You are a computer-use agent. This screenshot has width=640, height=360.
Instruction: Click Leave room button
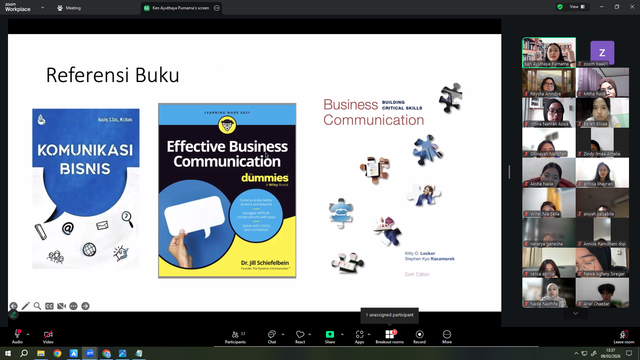coord(624,337)
